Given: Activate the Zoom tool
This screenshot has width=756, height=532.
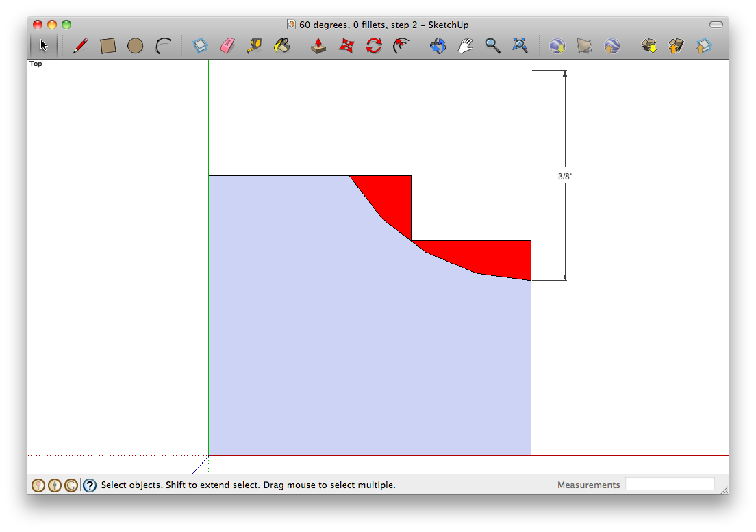Looking at the screenshot, I should tap(493, 45).
